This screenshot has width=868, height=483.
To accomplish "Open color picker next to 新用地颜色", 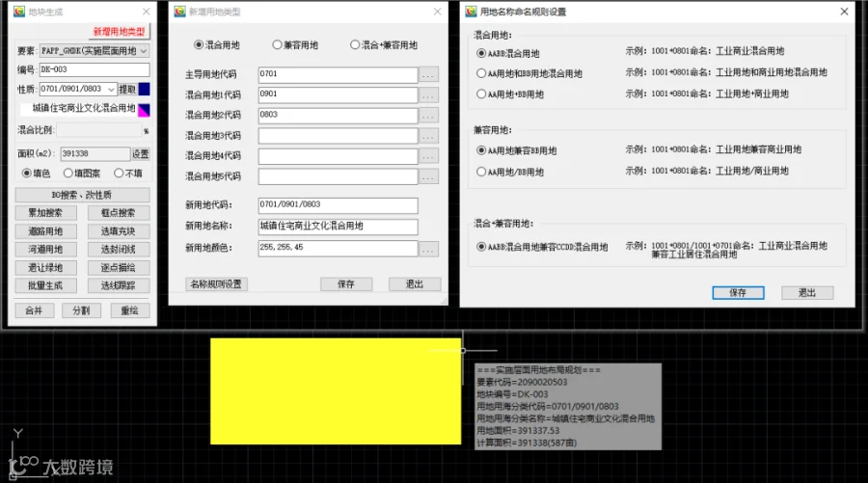I will tap(428, 249).
